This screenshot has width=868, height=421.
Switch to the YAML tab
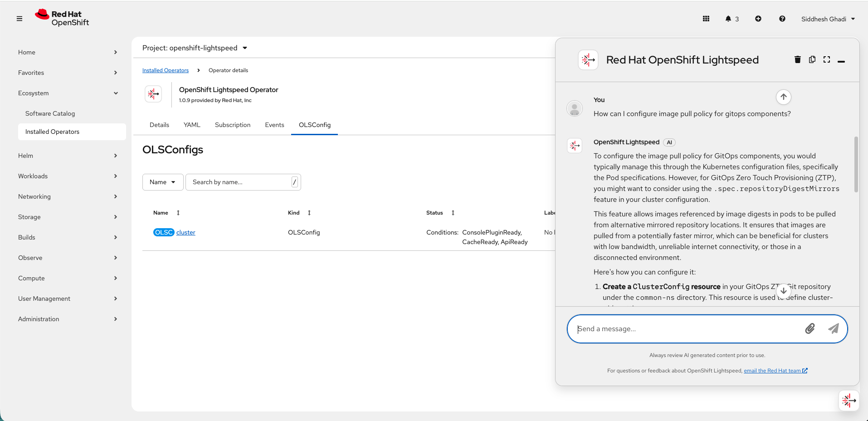192,125
